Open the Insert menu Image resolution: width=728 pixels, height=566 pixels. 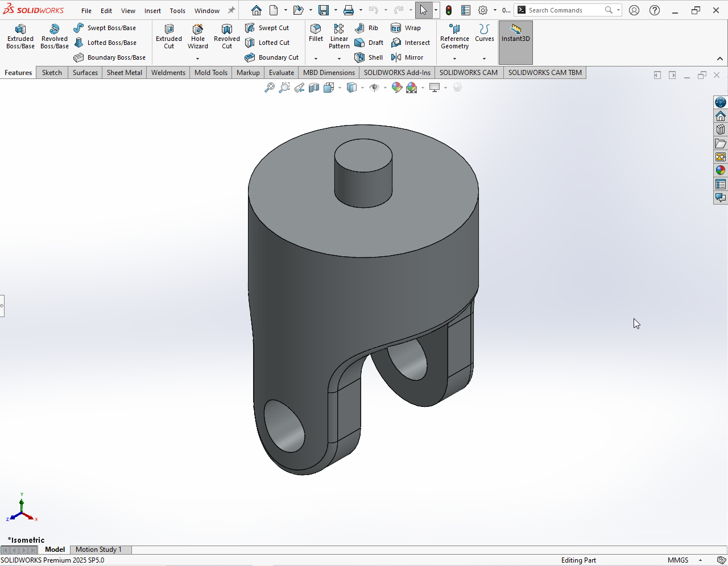(152, 11)
